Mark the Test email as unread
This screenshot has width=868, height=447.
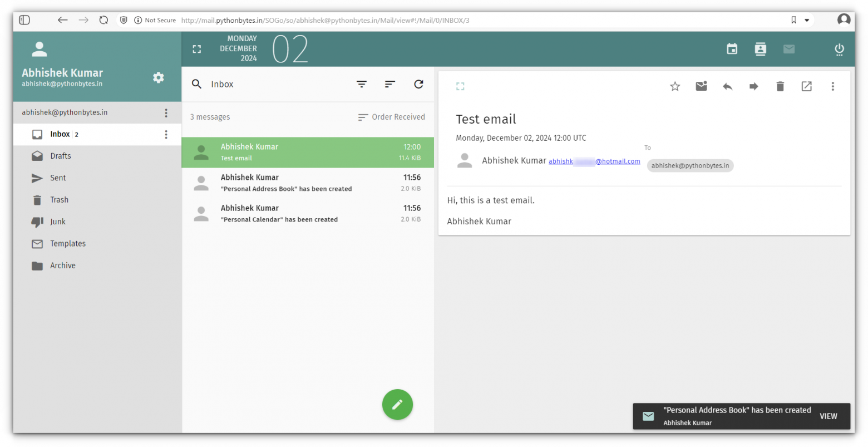tap(701, 86)
